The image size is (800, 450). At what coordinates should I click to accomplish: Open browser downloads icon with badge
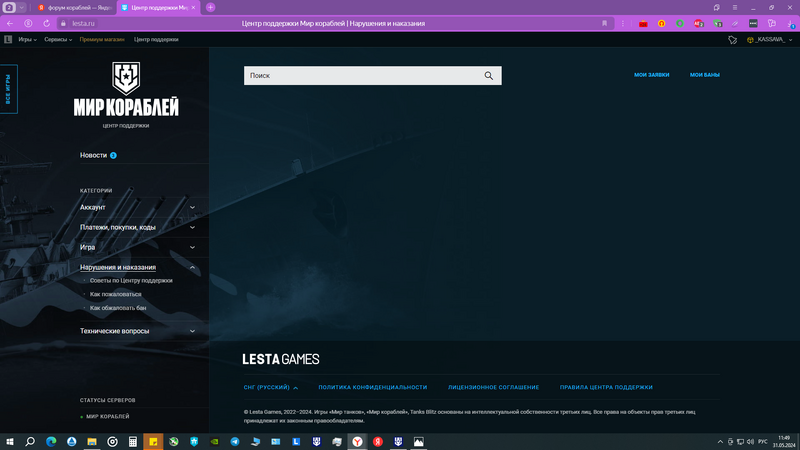coord(790,23)
